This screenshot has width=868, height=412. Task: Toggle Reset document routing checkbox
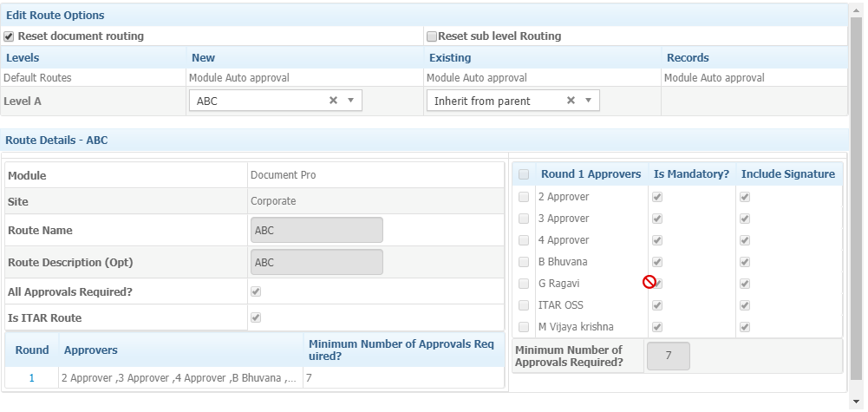tap(9, 36)
